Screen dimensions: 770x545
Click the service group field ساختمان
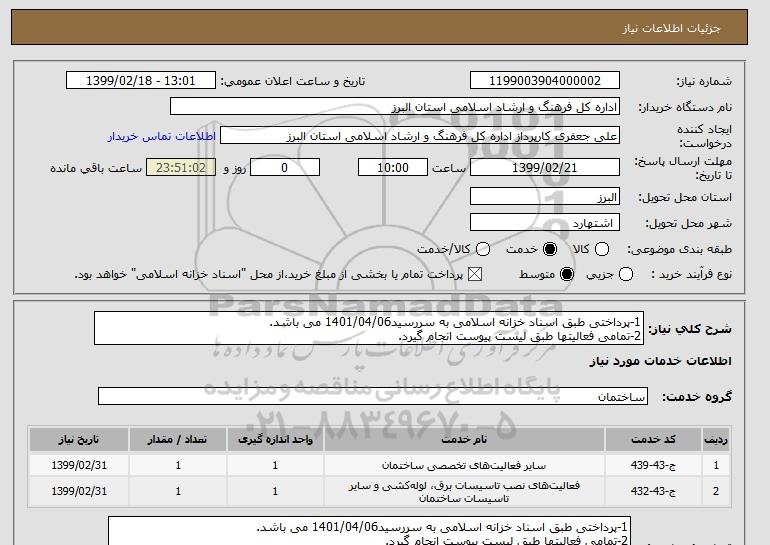click(373, 396)
